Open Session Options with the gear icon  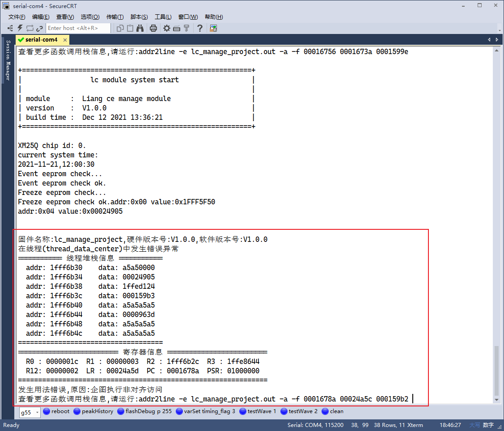(167, 28)
